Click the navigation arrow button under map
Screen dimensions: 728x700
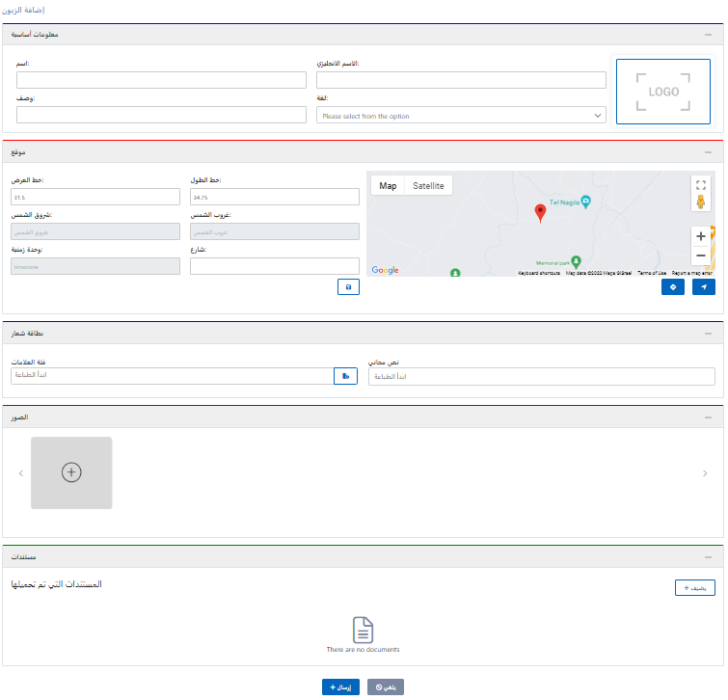pyautogui.click(x=704, y=287)
